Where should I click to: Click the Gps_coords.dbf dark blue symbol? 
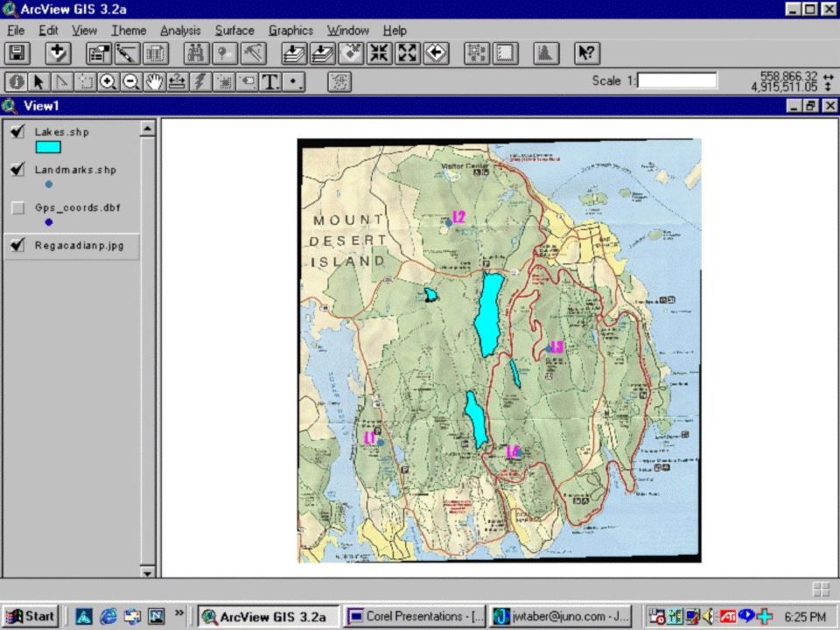pos(49,221)
